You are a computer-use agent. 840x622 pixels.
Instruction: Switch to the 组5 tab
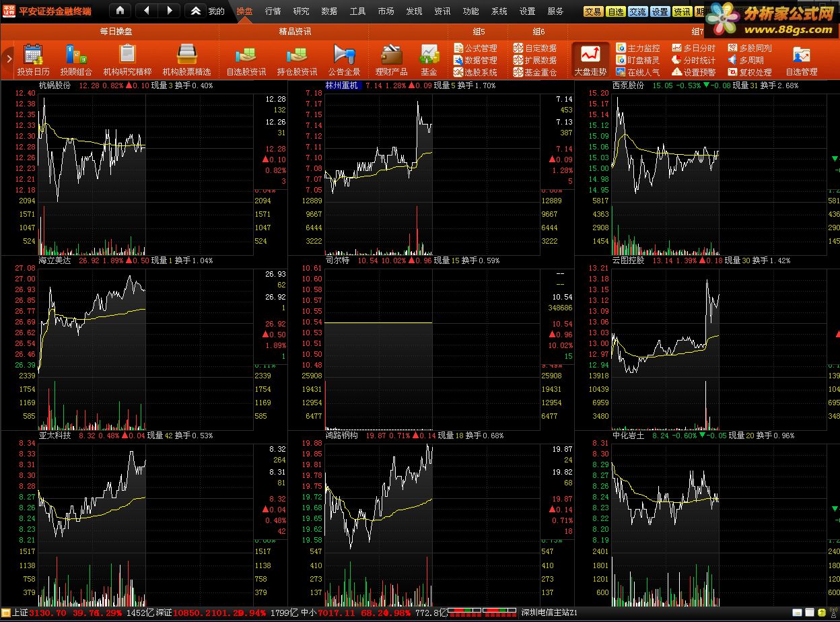tap(479, 32)
